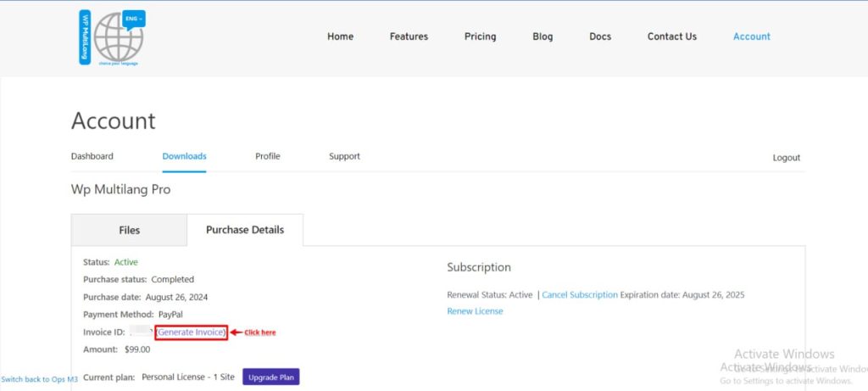Click the purchase date August 26, 2024
The height and width of the screenshot is (391, 868).
coord(176,298)
